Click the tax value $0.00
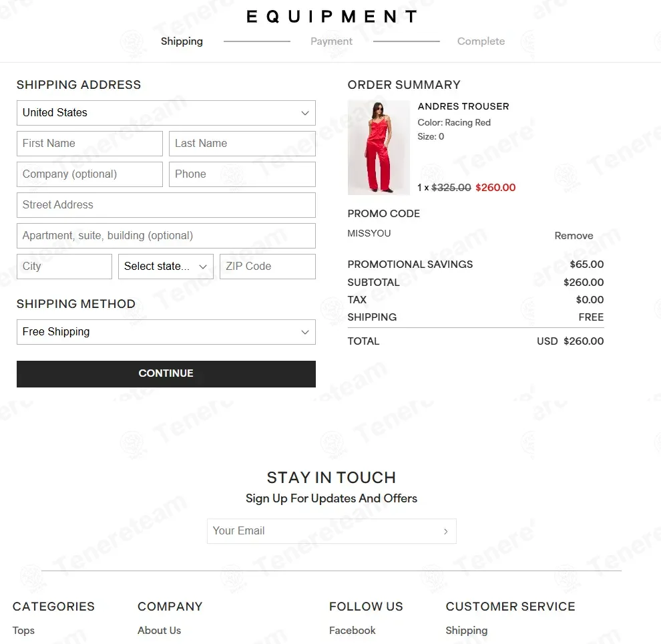This screenshot has width=661, height=644. pyautogui.click(x=590, y=300)
